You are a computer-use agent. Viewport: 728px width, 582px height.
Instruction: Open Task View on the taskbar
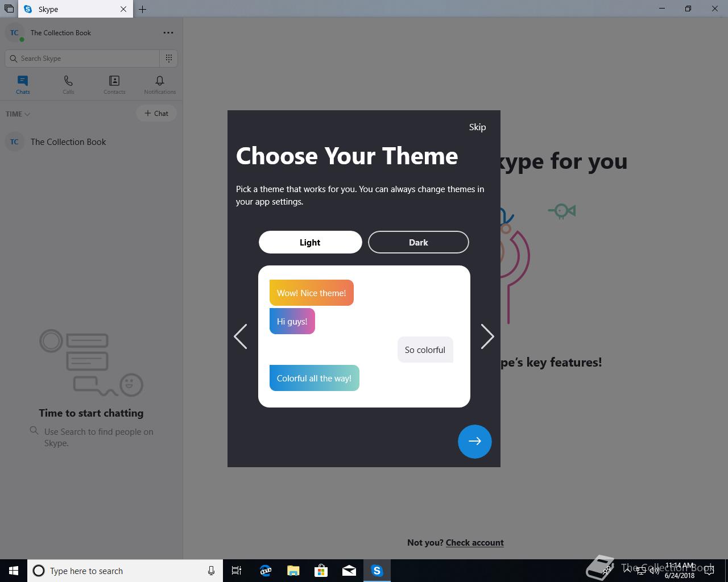(237, 571)
